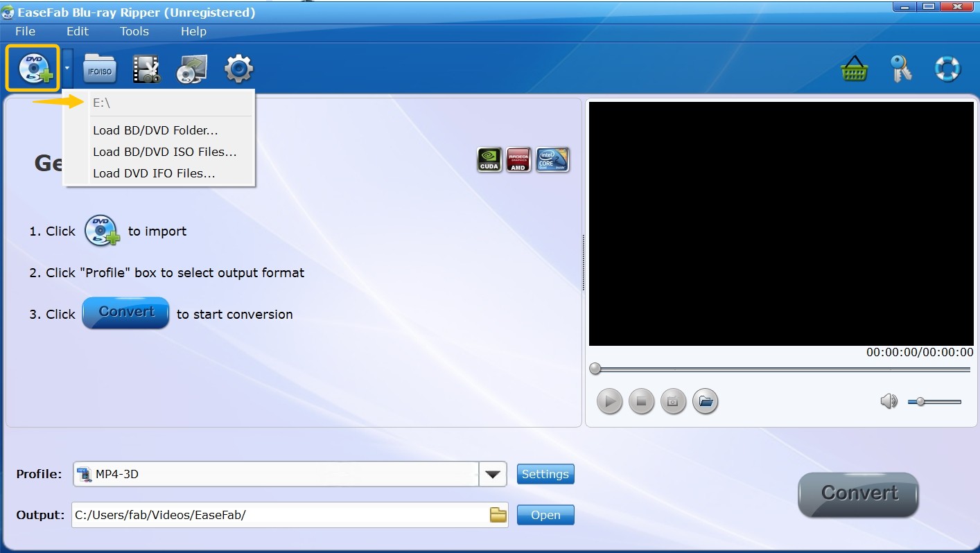Click Open to view output folder

coord(545,514)
